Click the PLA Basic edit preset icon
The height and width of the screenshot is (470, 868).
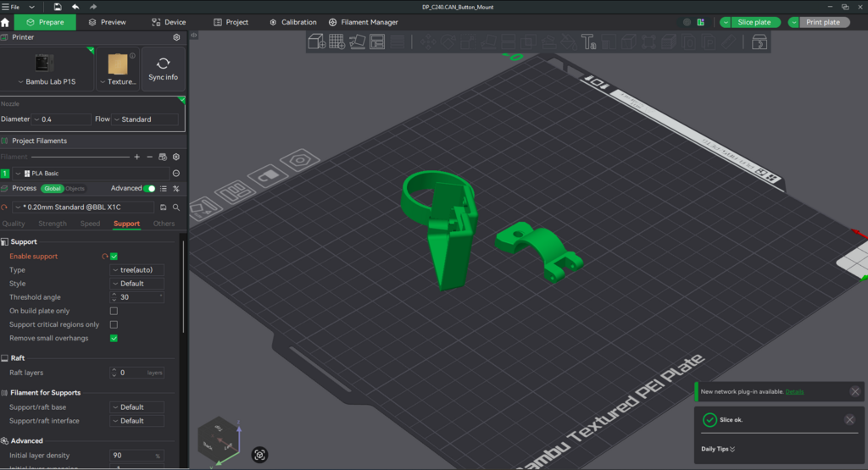click(176, 173)
